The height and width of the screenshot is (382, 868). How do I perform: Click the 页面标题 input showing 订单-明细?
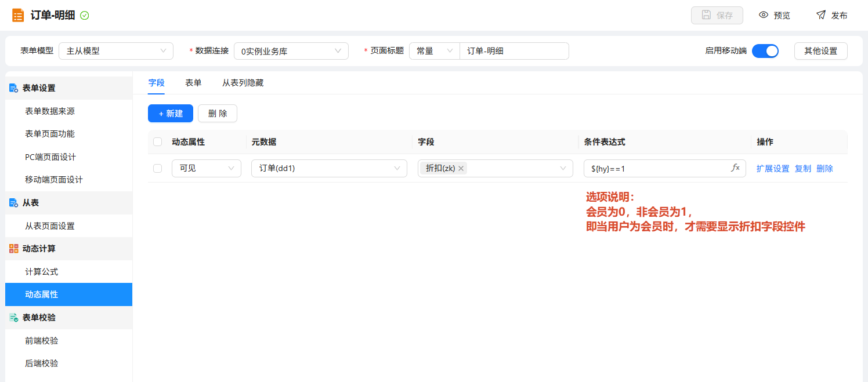coord(514,51)
